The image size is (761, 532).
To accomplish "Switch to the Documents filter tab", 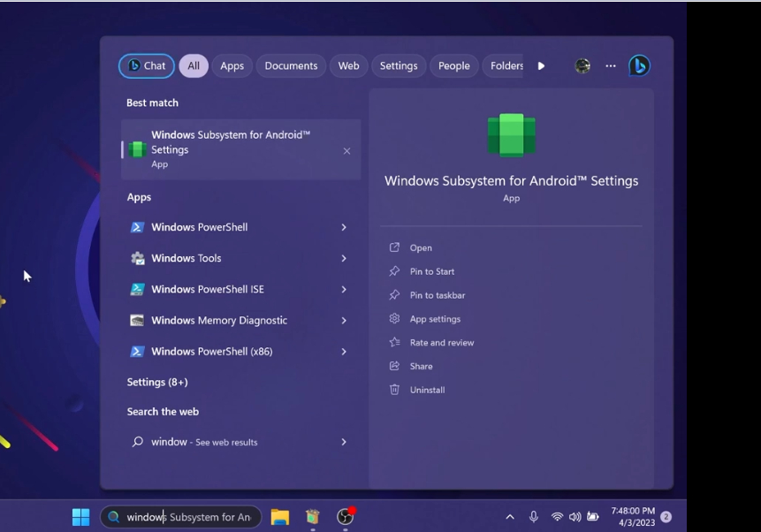I will pyautogui.click(x=291, y=65).
